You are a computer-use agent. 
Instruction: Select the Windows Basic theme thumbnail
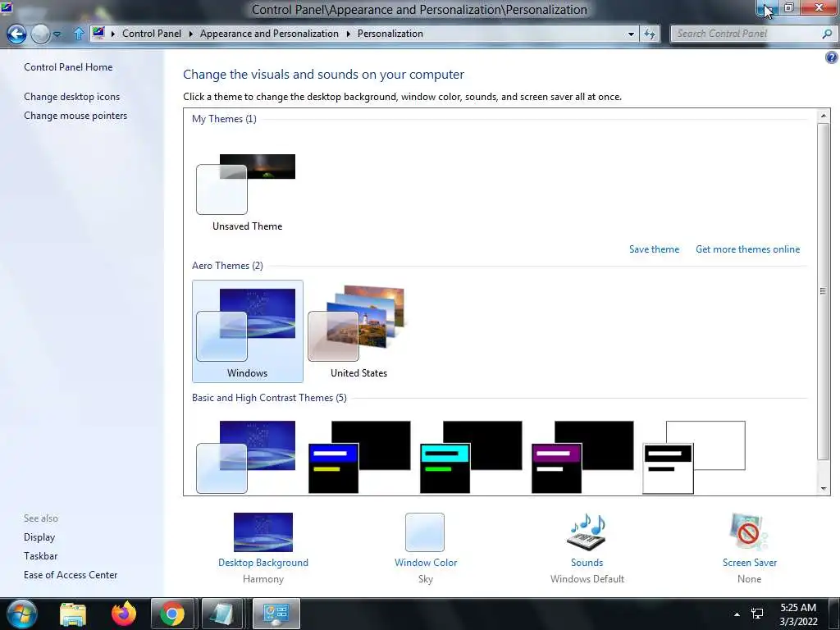[246, 456]
